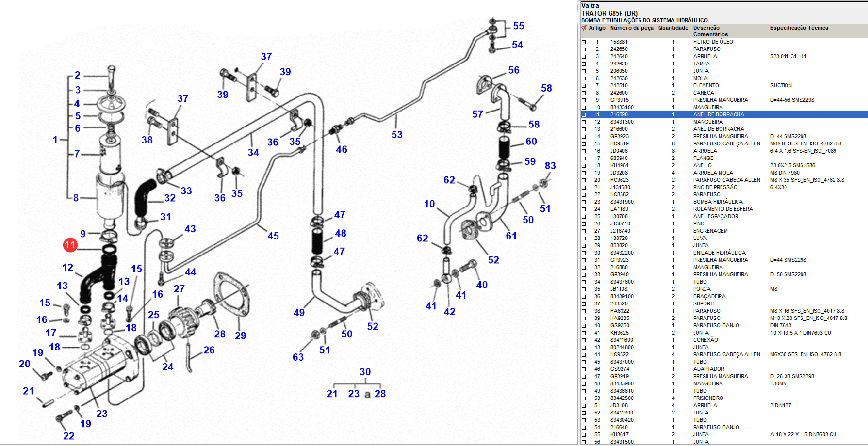Viewport: 868px width, 446px height.
Task: Click the Número da peça column header
Action: tap(631, 28)
